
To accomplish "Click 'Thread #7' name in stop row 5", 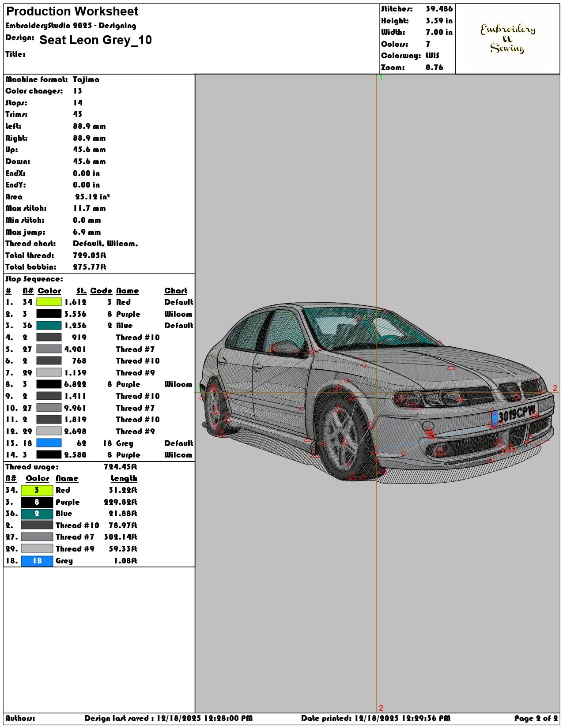I will [x=135, y=349].
